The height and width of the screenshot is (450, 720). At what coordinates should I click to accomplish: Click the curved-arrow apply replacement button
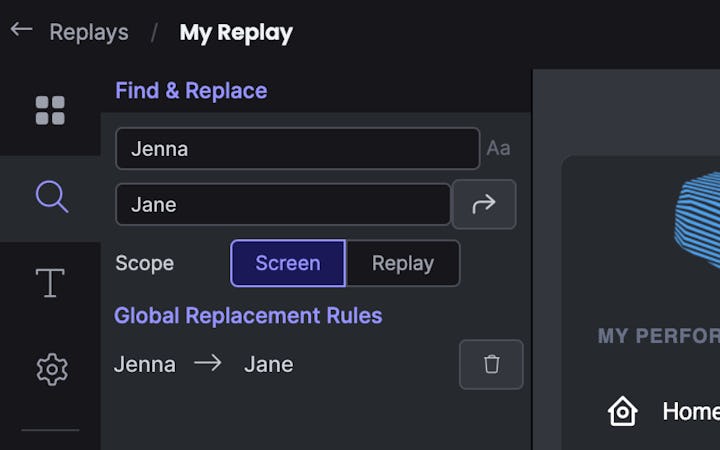484,204
